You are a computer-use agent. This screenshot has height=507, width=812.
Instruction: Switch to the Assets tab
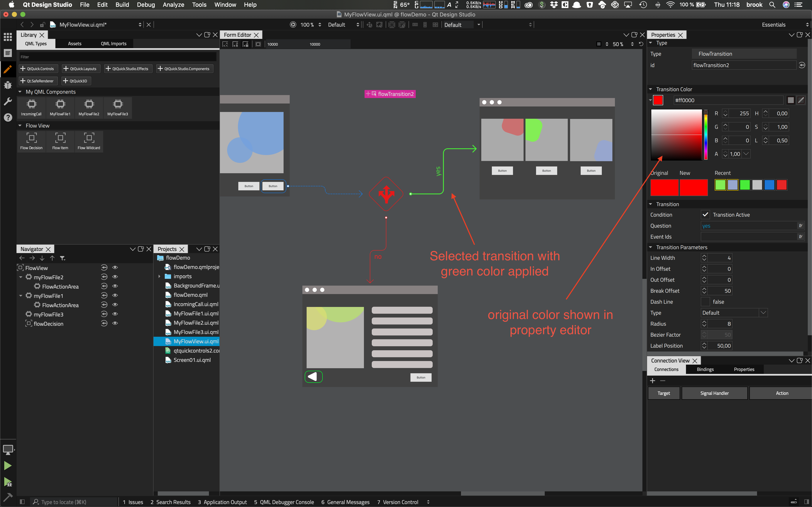(x=74, y=44)
